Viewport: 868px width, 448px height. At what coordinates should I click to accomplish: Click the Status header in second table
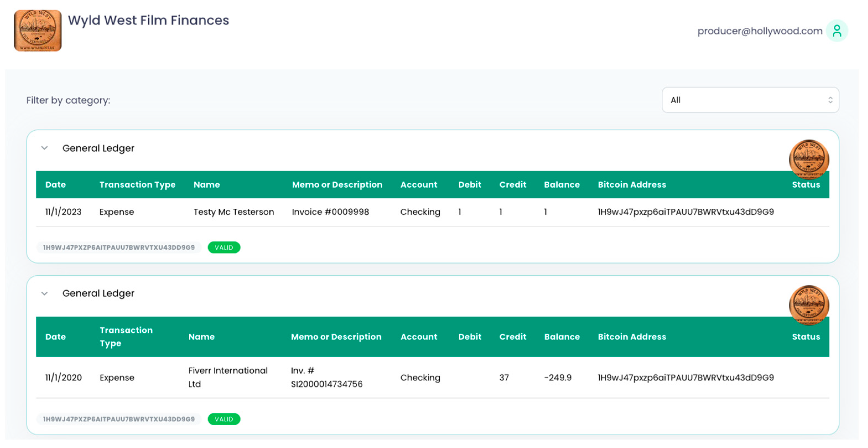coord(806,337)
